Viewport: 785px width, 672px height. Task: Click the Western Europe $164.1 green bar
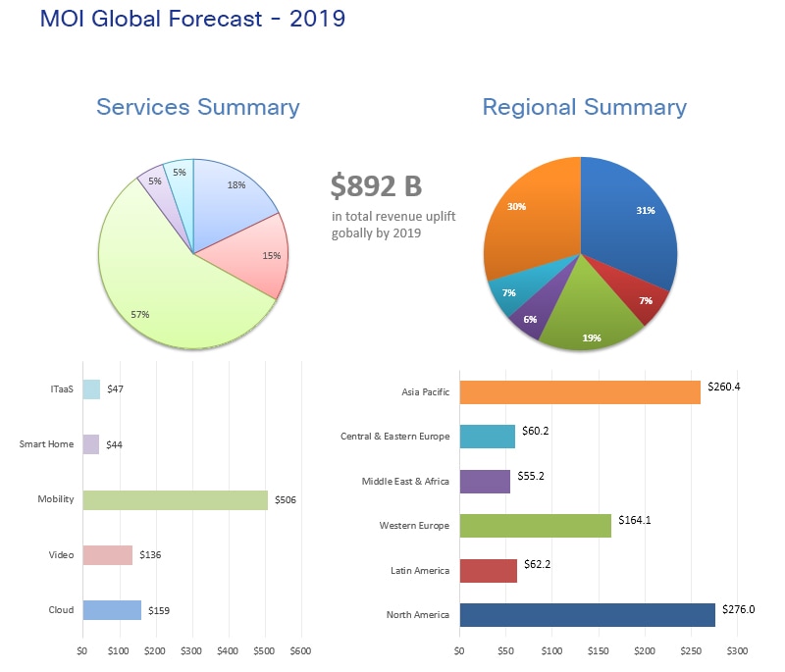point(535,525)
